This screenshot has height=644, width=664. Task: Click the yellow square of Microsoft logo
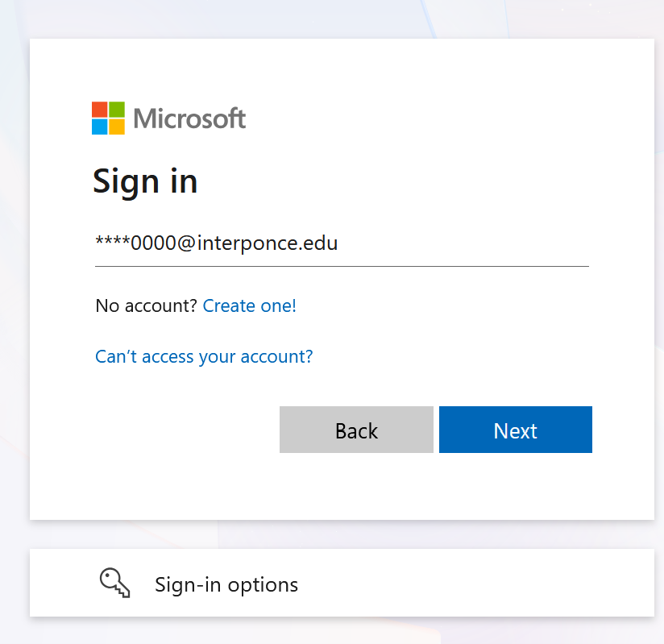click(117, 127)
